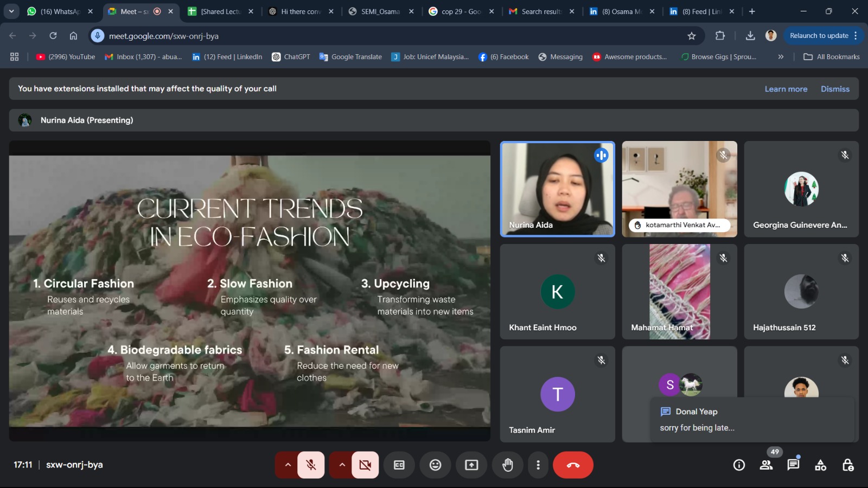Switch to the SEMI_Osama tab
The image size is (868, 488).
(x=380, y=11)
